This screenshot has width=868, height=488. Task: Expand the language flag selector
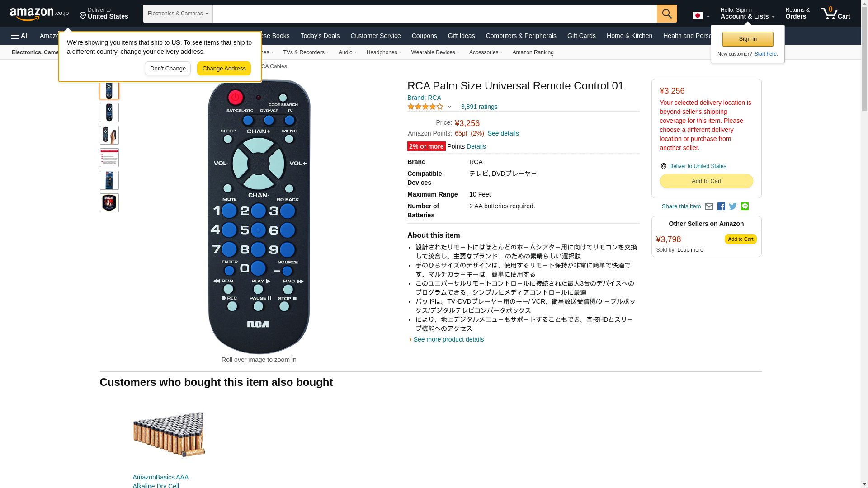point(701,16)
